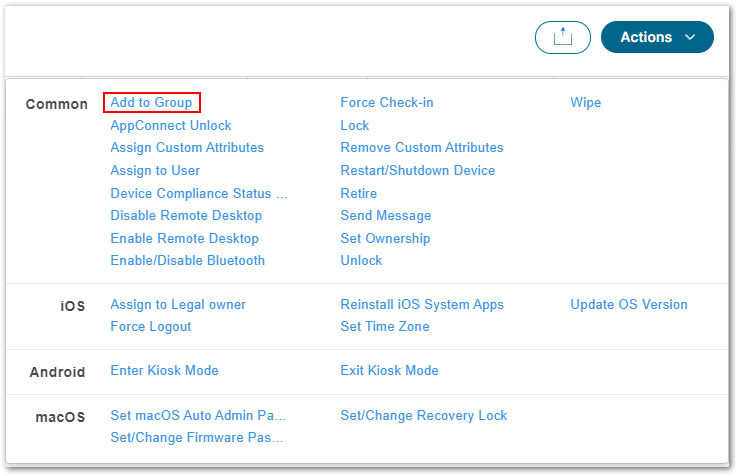The height and width of the screenshot is (476, 738).
Task: Click Set Time Zone action
Action: [385, 326]
